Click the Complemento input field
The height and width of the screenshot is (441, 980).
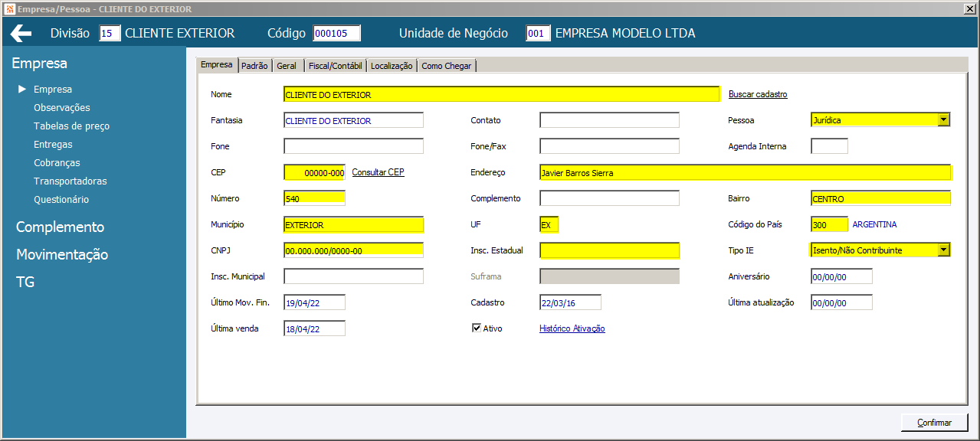click(609, 198)
